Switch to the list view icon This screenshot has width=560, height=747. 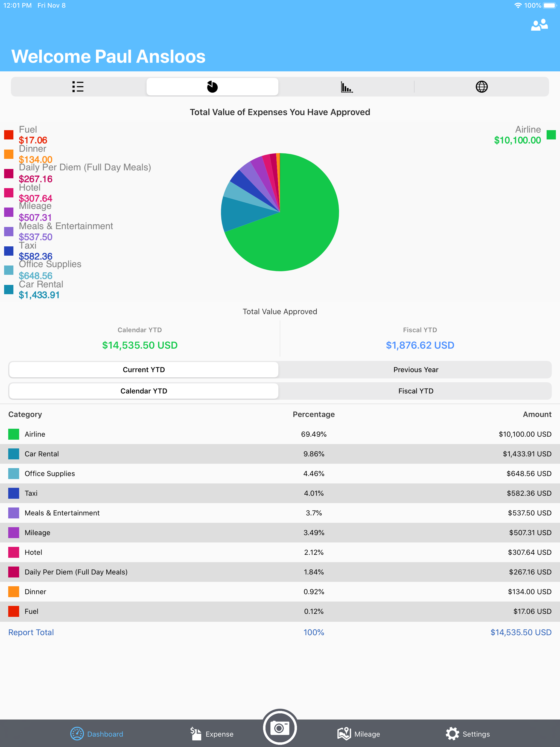(77, 87)
